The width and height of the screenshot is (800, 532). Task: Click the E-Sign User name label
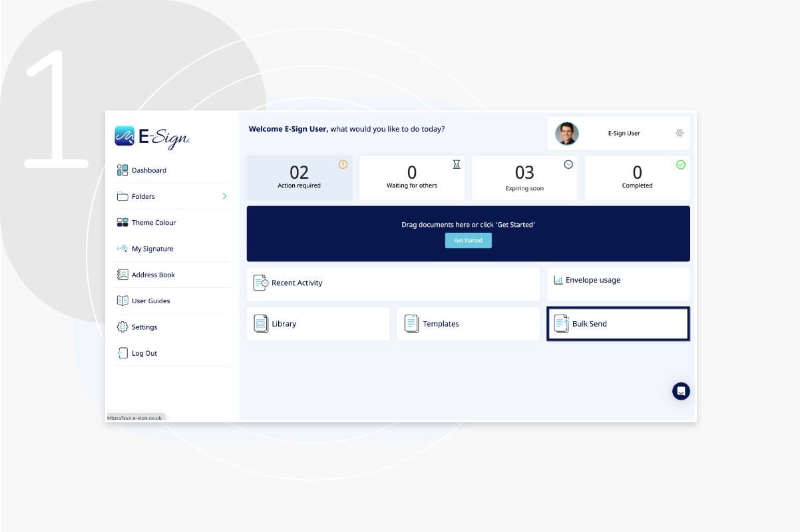click(624, 133)
